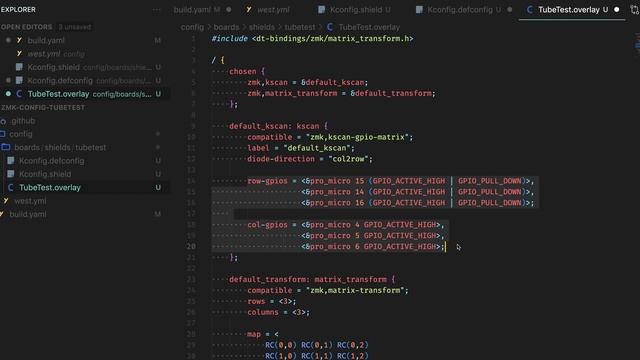640x360 pixels.
Task: Click the TubeTest.overlay breadcrumb segment
Action: 369,27
